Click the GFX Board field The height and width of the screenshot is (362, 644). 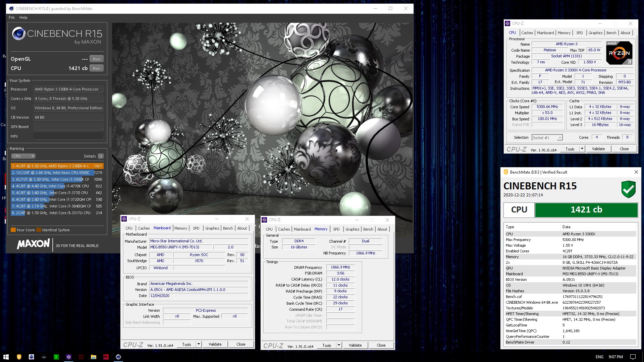(x=68, y=127)
